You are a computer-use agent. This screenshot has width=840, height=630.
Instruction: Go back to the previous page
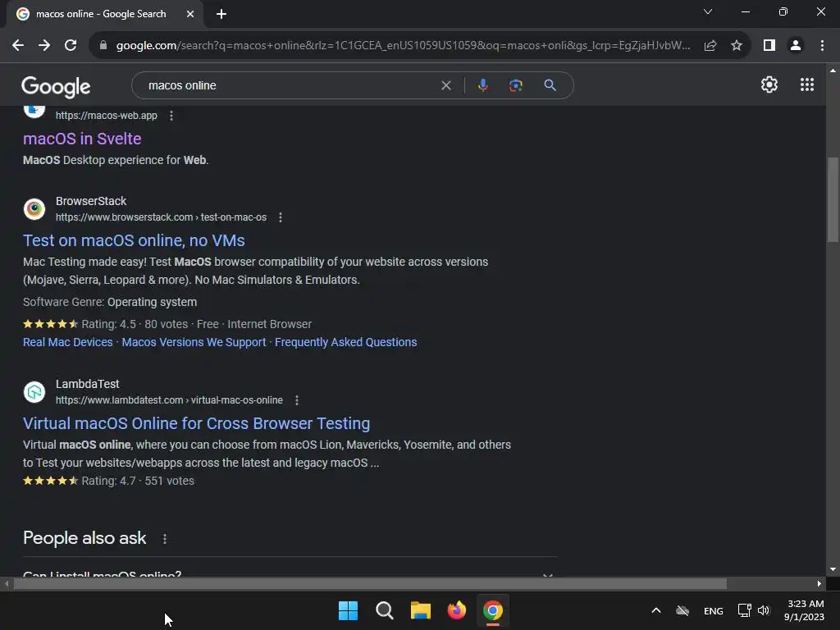pyautogui.click(x=18, y=46)
